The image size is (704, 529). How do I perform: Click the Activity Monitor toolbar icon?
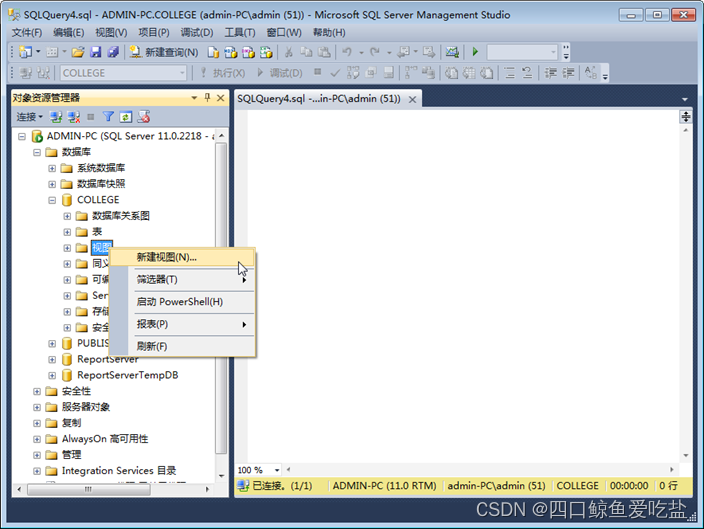click(452, 53)
